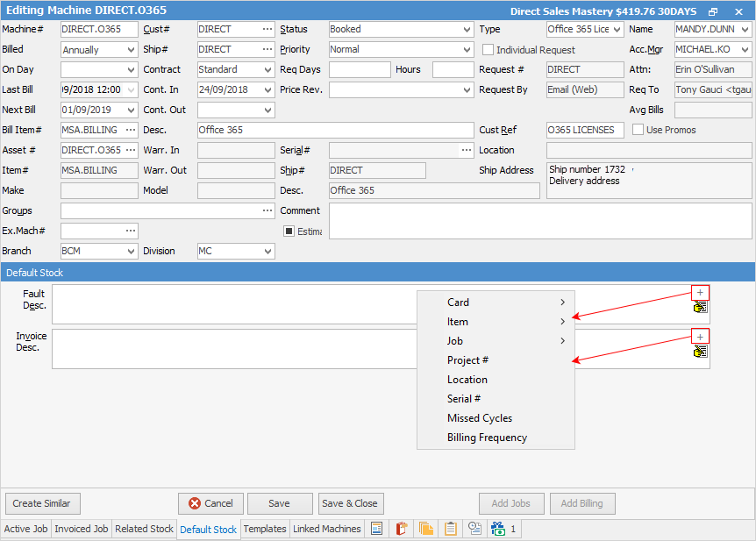Viewport: 756px width, 541px height.
Task: Open the Cust# ellipsis lookup button
Action: tap(267, 29)
